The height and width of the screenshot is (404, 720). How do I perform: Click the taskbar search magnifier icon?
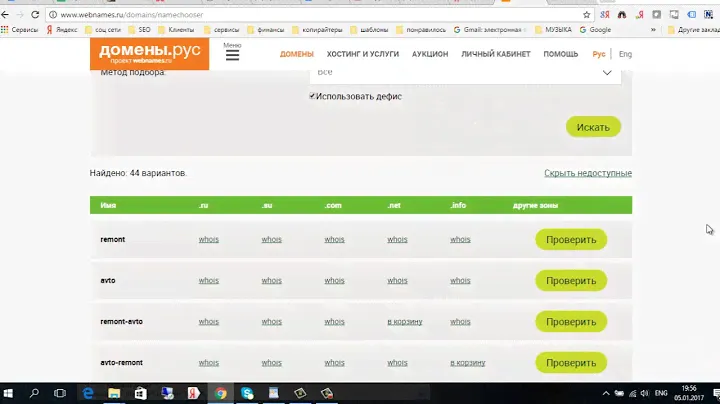pyautogui.click(x=35, y=393)
